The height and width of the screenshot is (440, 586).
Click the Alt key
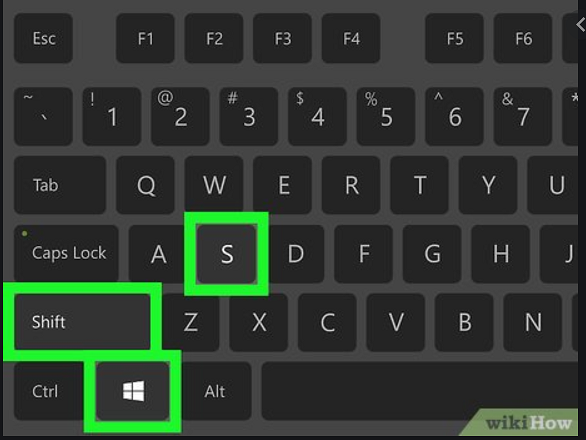[217, 391]
